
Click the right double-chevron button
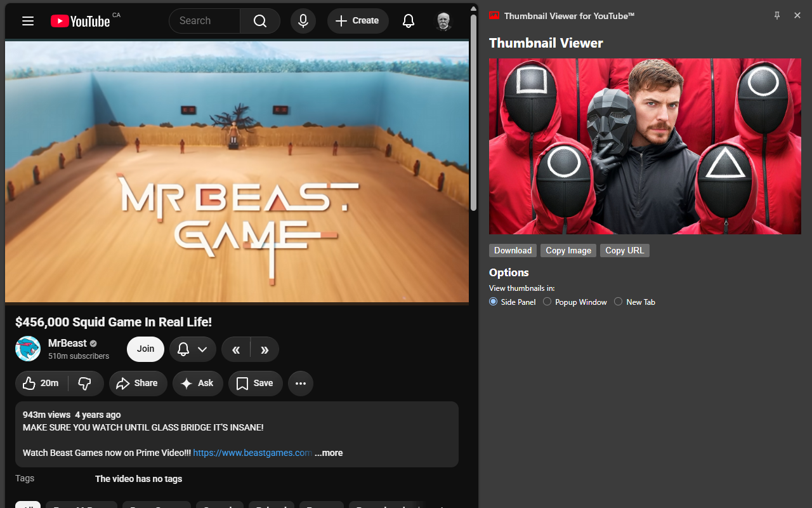[265, 349]
